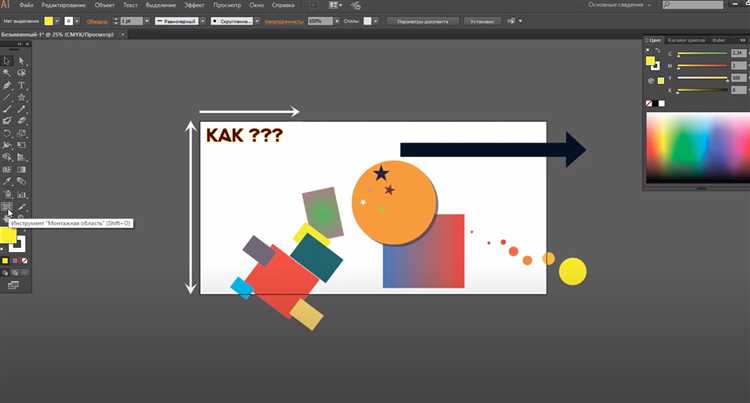Viewport: 750px width, 403px height.
Task: Open the stroke weight dropdown
Action: 146,21
